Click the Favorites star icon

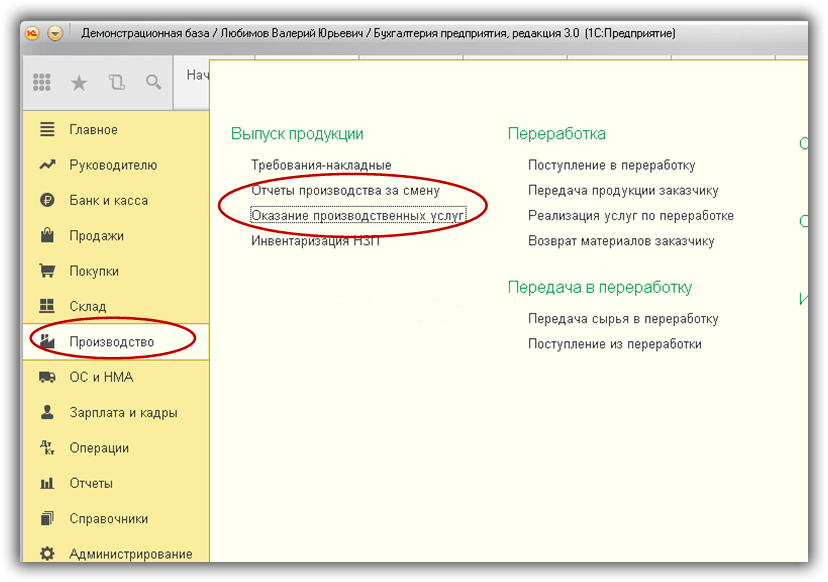coord(79,82)
